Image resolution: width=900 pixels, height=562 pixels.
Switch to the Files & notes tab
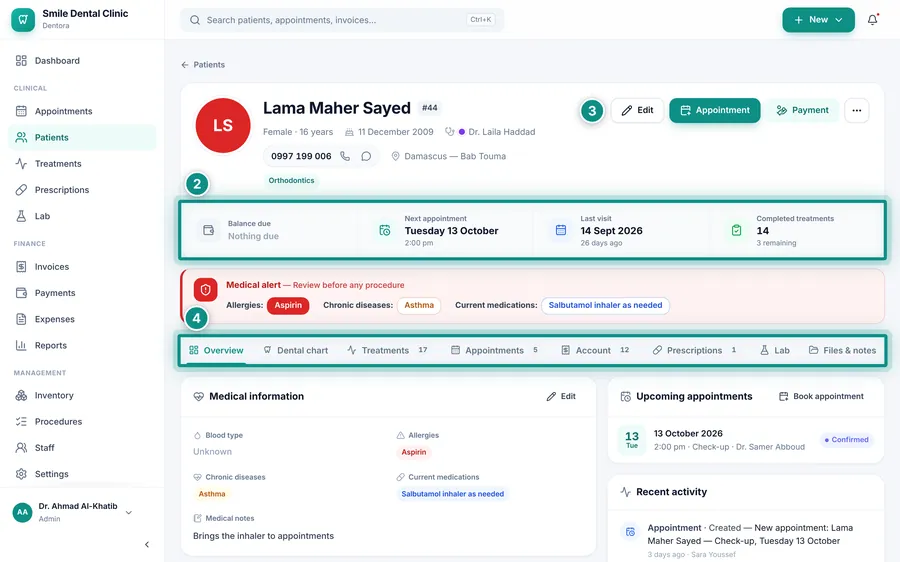pyautogui.click(x=843, y=350)
